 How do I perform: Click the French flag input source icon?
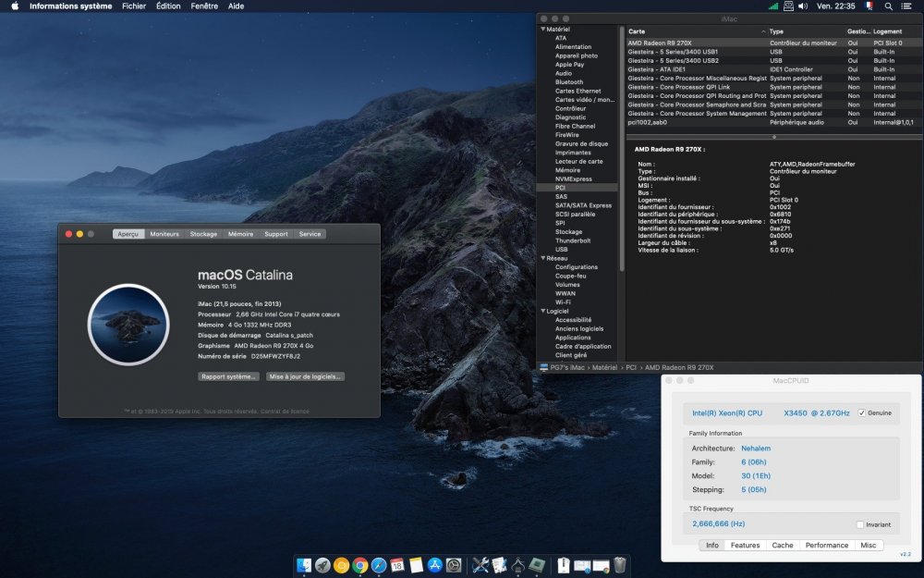[x=869, y=6]
